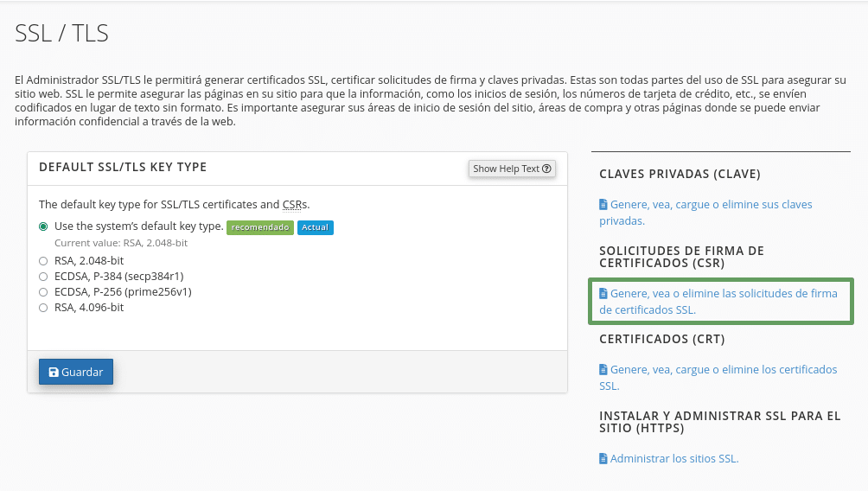868x491 pixels.
Task: Click the document icon next to CSR requests link
Action: coord(603,294)
